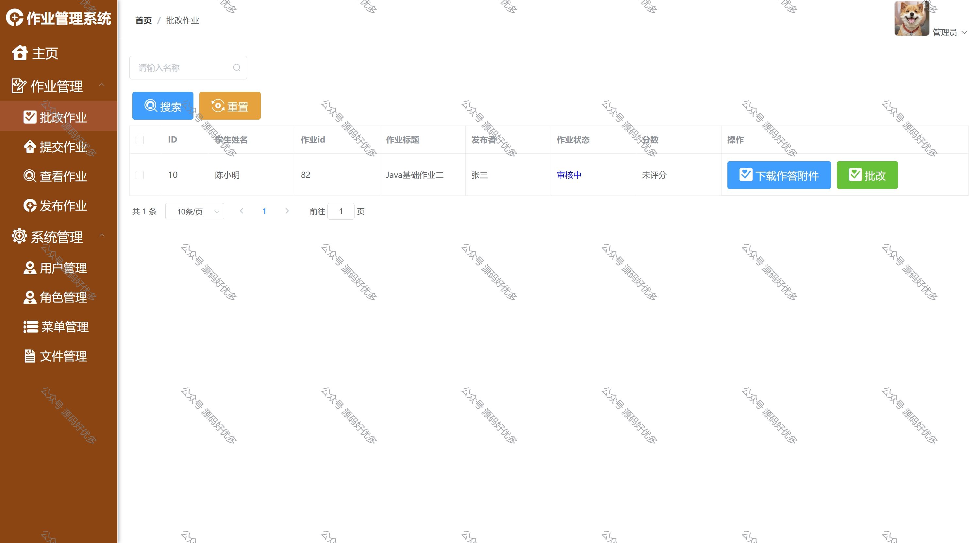Go to next page arrow in pagination
Viewport: 980px width, 543px height.
pos(287,211)
